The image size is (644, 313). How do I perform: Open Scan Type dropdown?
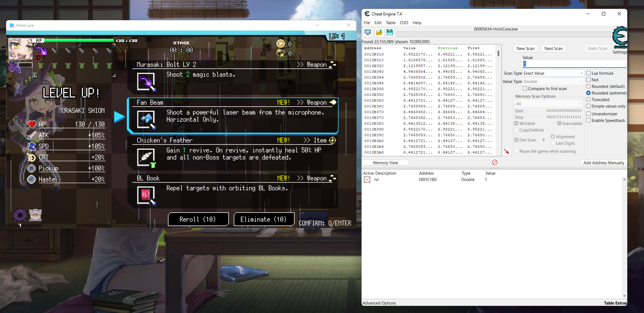[x=553, y=73]
